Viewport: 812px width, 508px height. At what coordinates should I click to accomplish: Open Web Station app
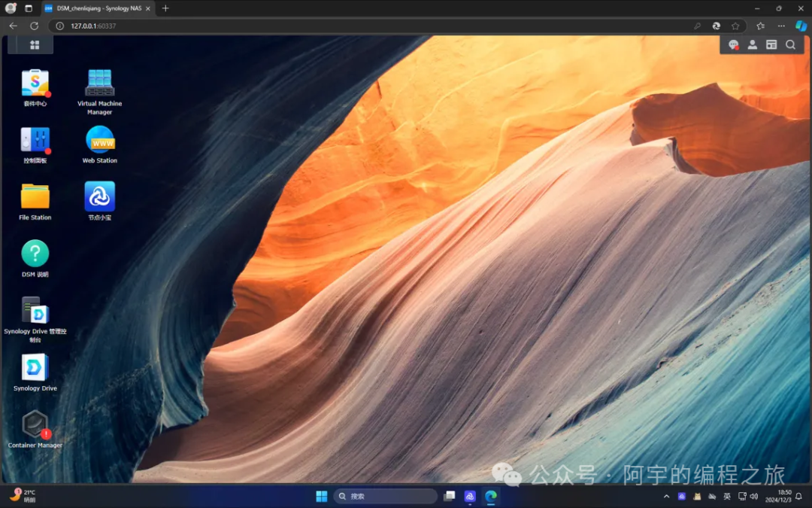point(99,140)
